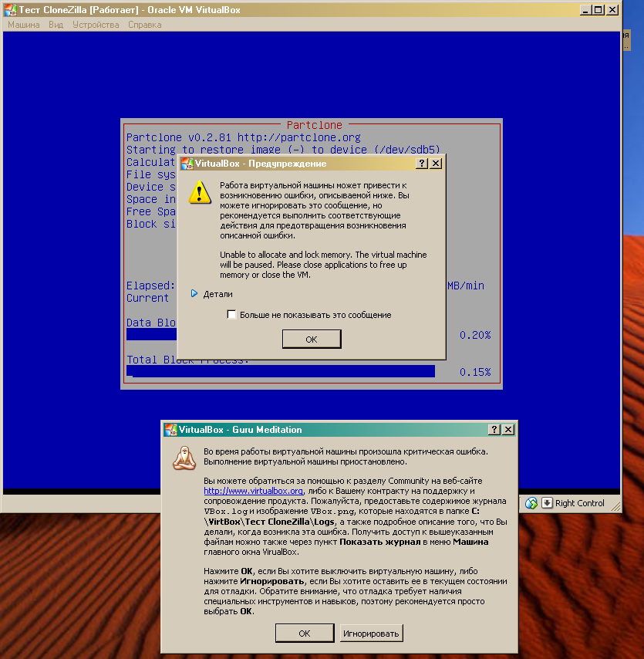Image resolution: width=644 pixels, height=659 pixels.
Task: Click the Guru Meditation figure icon
Action: click(184, 457)
